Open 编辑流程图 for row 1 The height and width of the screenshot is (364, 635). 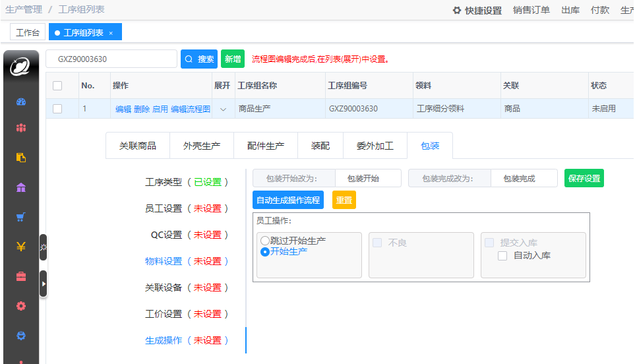coord(191,109)
